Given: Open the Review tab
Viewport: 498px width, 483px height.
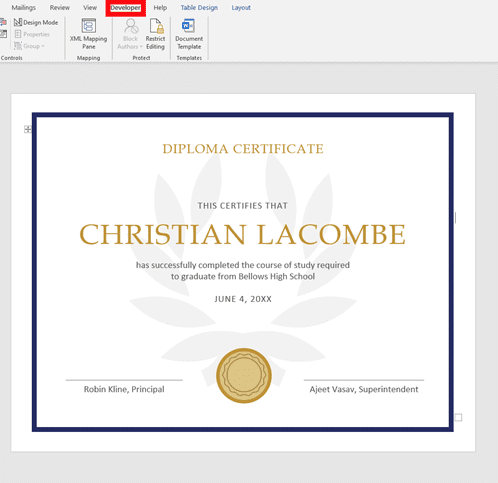Looking at the screenshot, I should 60,7.
